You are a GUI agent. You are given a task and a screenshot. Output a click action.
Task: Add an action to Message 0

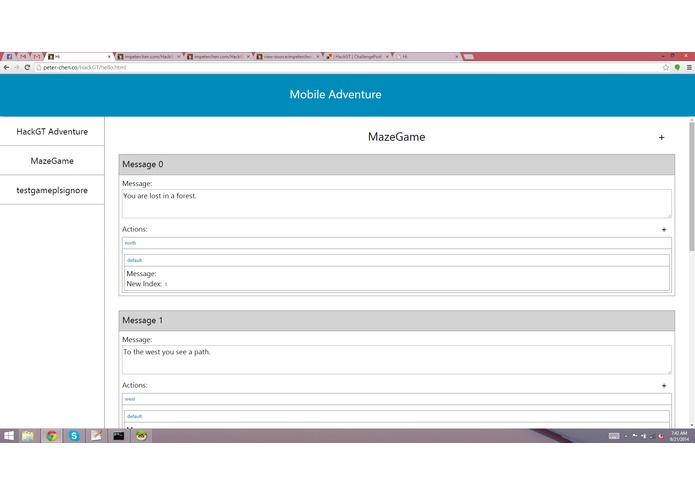click(x=664, y=229)
